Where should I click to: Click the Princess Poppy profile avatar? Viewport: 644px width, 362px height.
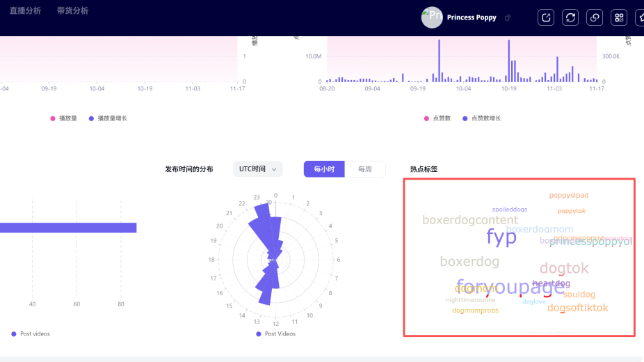coord(432,17)
